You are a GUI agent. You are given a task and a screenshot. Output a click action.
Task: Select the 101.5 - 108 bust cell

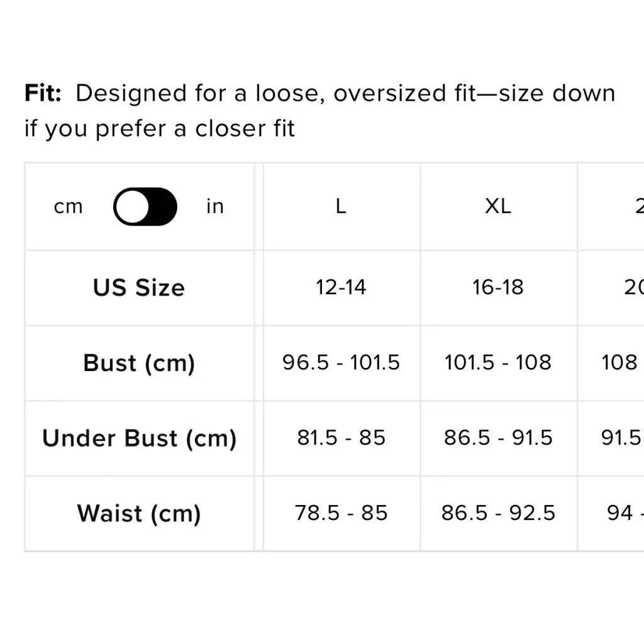click(x=499, y=363)
